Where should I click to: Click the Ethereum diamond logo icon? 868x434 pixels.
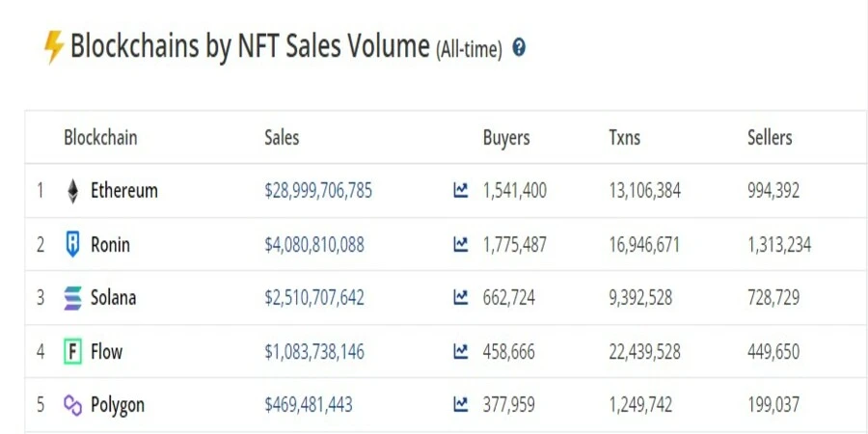click(x=73, y=191)
